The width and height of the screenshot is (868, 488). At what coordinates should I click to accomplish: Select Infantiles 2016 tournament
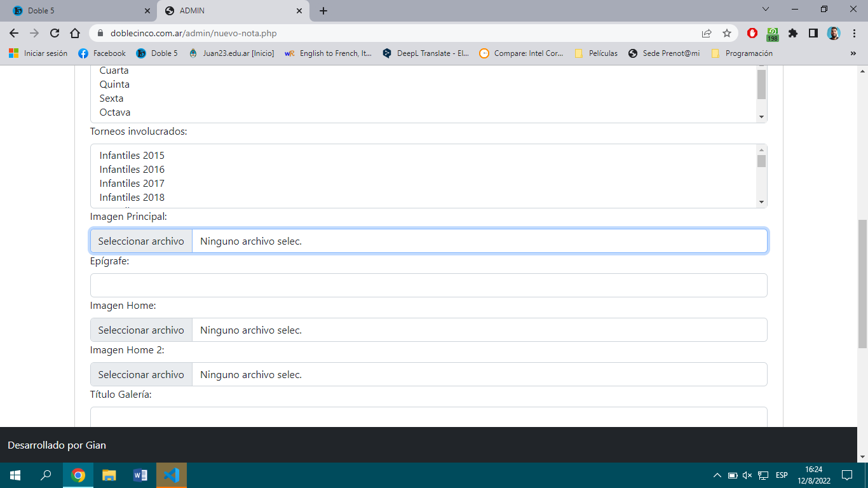coord(132,170)
